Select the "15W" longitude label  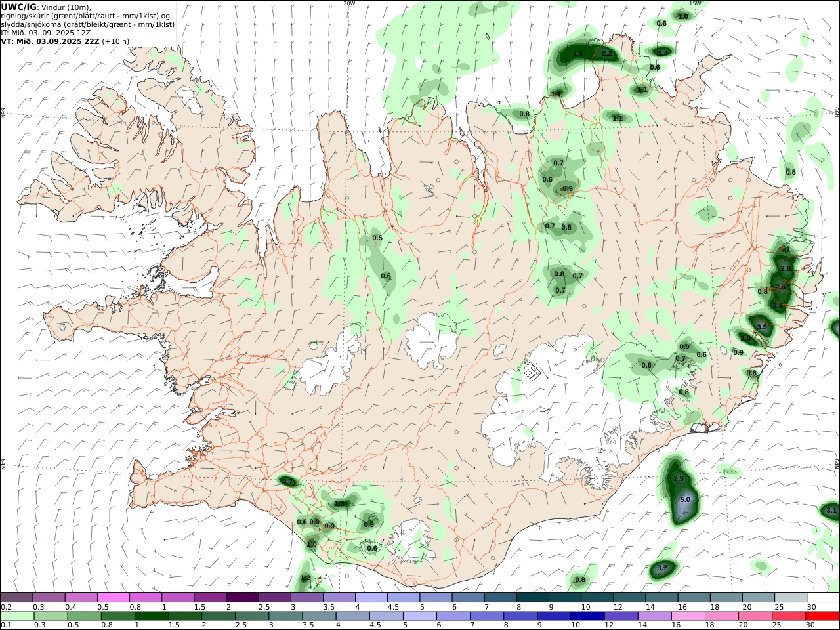point(695,3)
